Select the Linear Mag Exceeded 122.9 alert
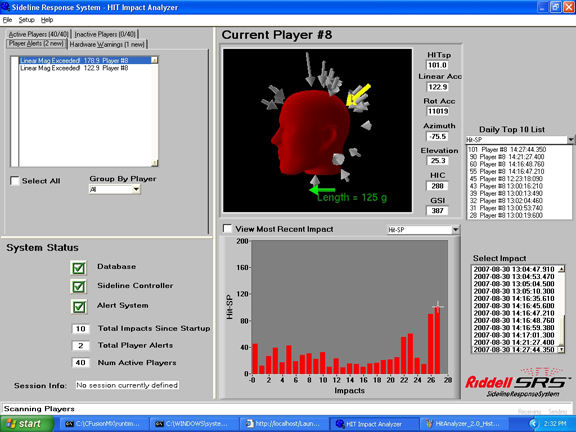Viewport: 576px width, 432px height. (x=85, y=68)
